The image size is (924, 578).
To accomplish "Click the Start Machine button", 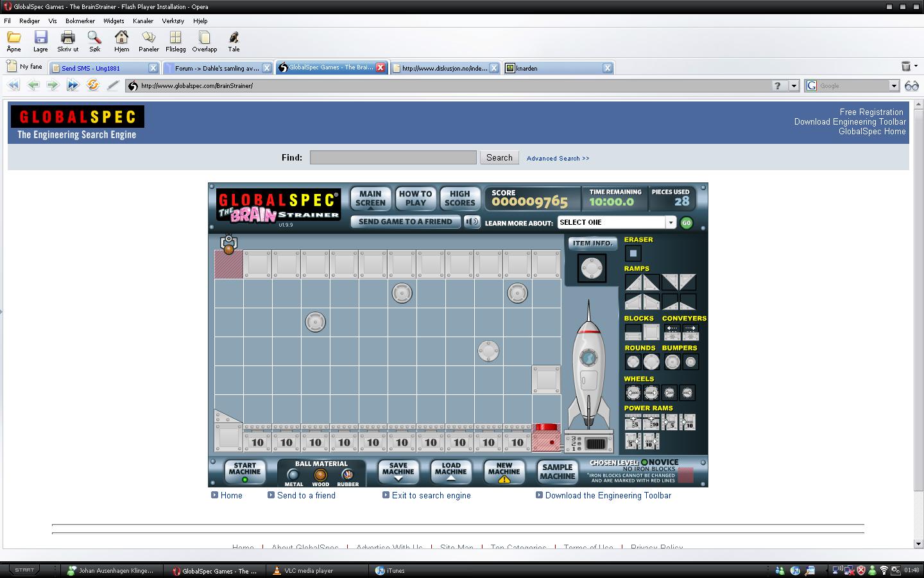I will click(x=244, y=471).
